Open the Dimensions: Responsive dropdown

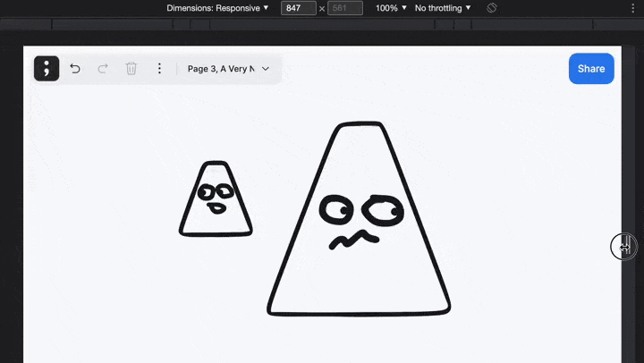[x=217, y=8]
